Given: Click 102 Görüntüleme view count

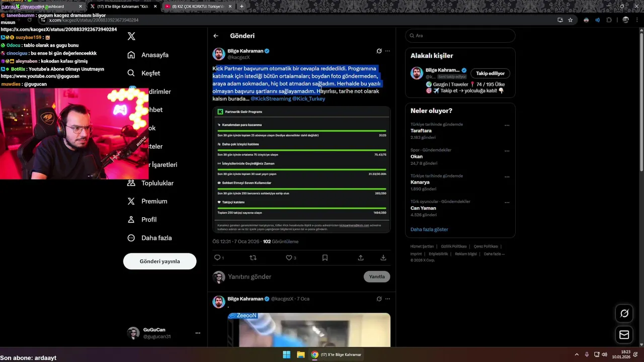Looking at the screenshot, I should click(x=281, y=242).
